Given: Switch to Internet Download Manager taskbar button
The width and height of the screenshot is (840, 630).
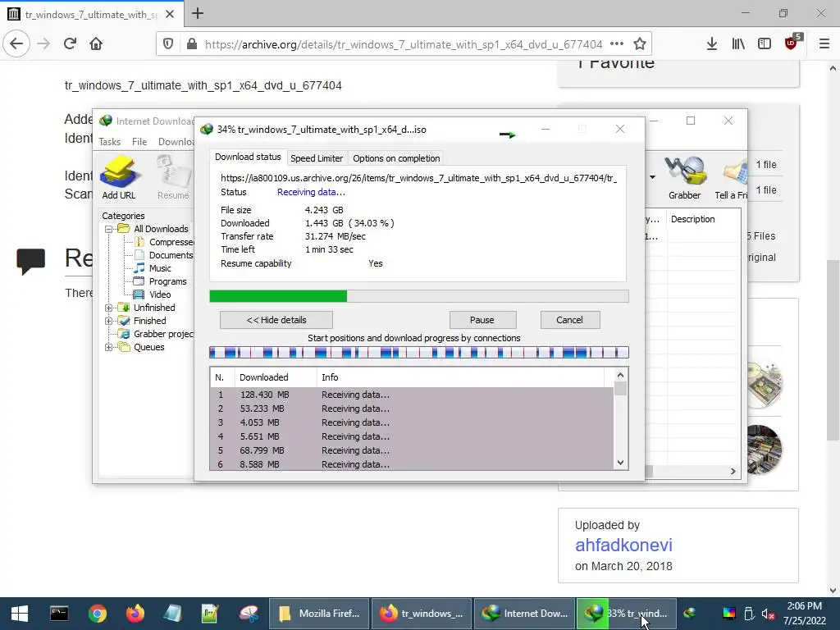Looking at the screenshot, I should pos(524,614).
